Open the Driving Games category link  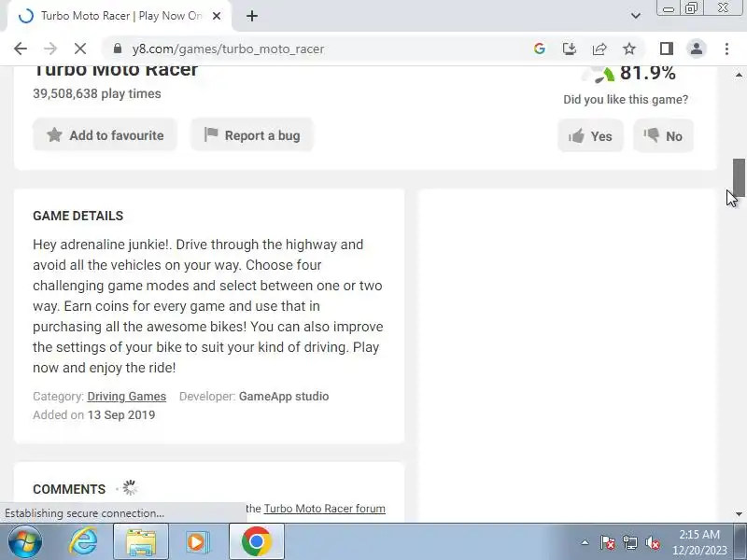coord(127,396)
